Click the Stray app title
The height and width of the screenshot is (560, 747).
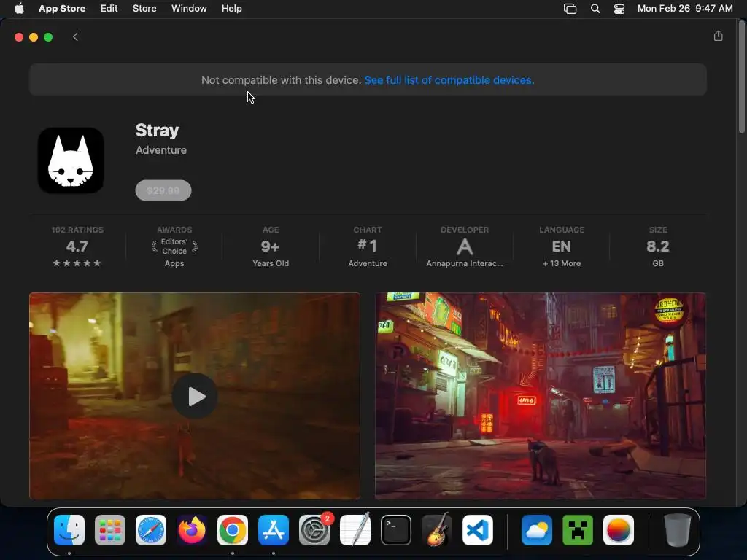pyautogui.click(x=158, y=130)
